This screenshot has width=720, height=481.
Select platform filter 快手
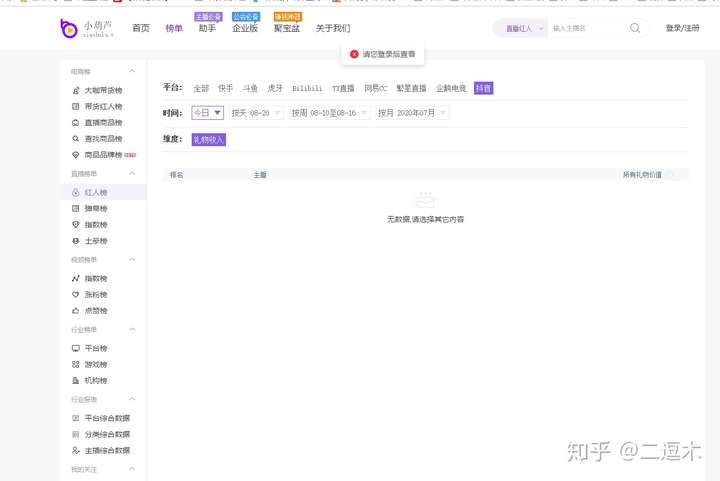[x=225, y=88]
